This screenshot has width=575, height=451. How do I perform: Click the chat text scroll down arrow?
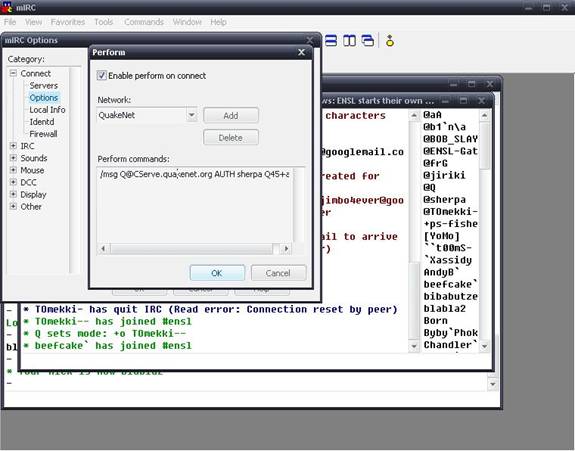click(414, 346)
